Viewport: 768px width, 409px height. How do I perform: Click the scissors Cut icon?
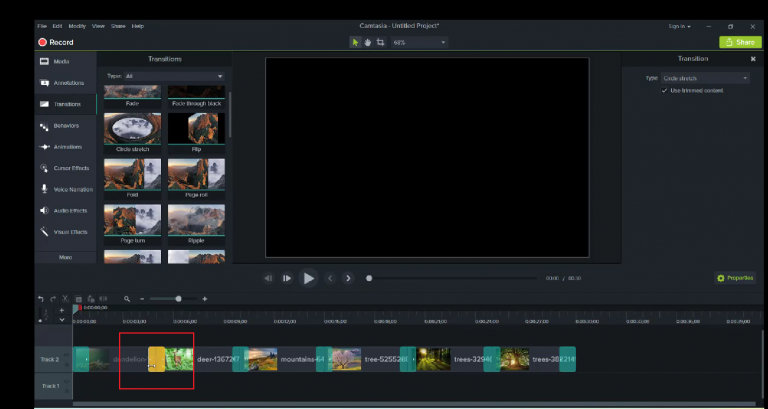(x=65, y=299)
